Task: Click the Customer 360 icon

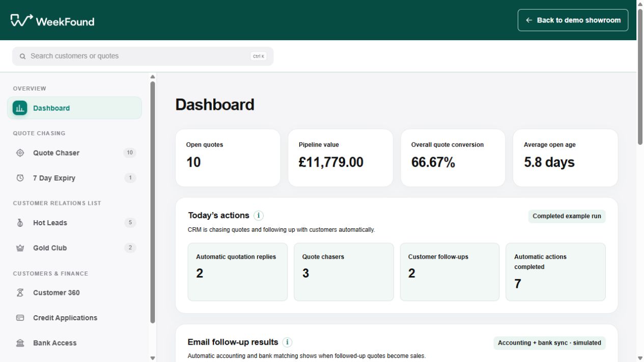Action: point(20,292)
